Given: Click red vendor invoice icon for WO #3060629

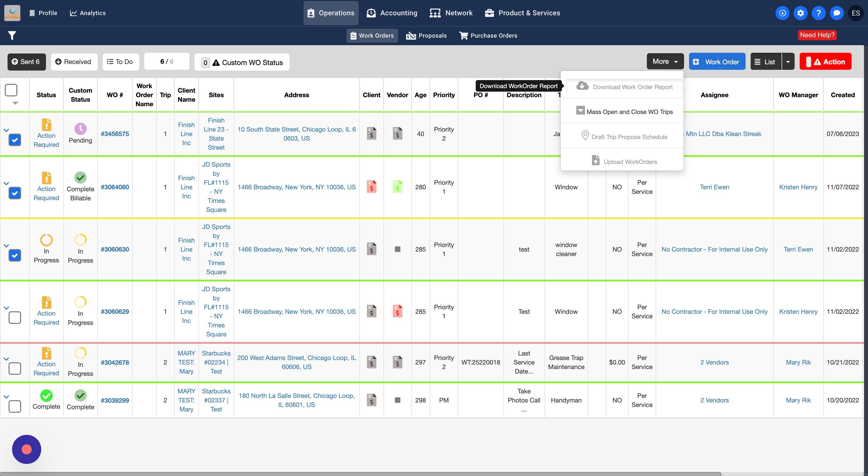Looking at the screenshot, I should (397, 311).
